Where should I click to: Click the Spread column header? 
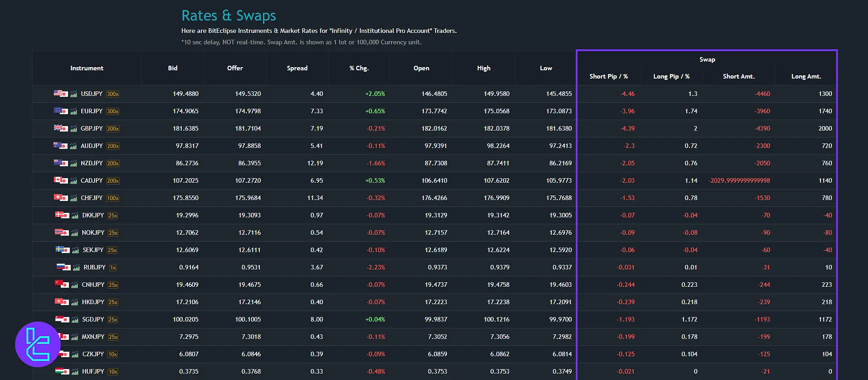(x=297, y=68)
